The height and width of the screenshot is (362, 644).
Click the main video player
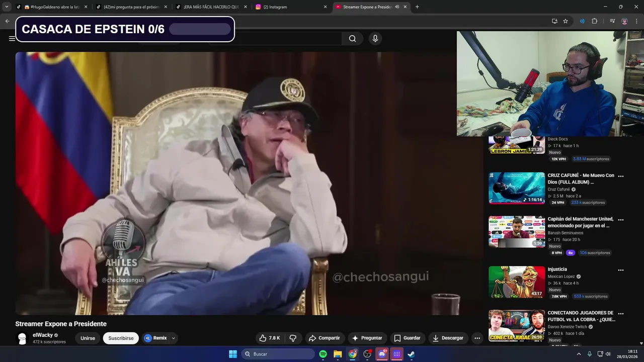point(249,184)
